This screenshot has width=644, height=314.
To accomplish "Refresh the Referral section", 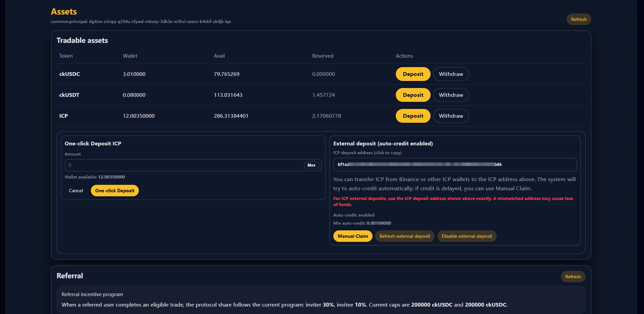I will click(x=573, y=277).
